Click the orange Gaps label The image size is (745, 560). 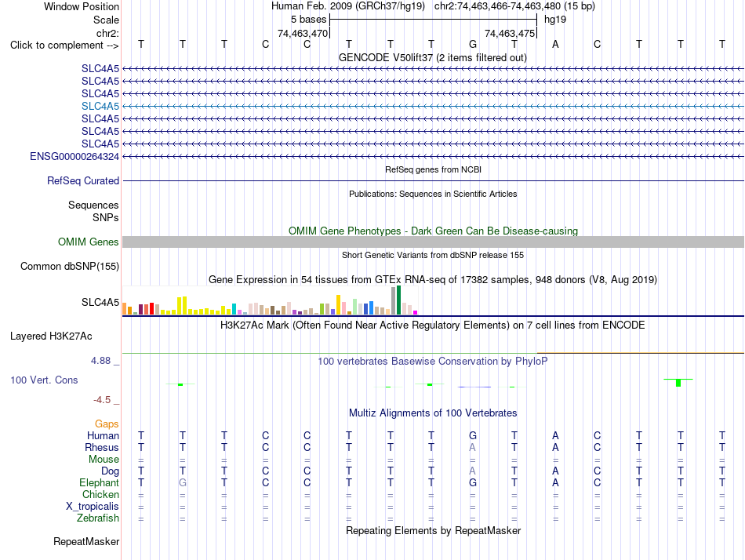point(107,424)
